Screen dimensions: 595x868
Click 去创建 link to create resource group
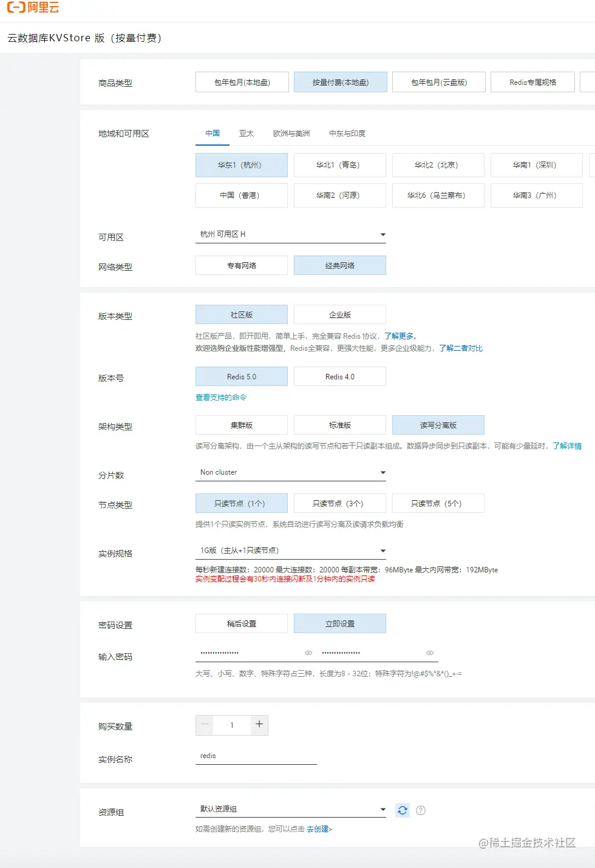pos(319,829)
